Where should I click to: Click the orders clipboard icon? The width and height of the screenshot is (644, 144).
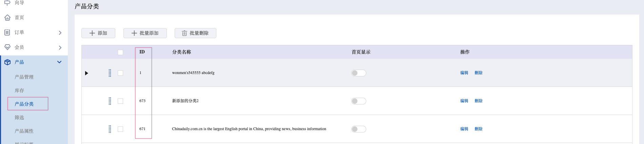coord(7,32)
